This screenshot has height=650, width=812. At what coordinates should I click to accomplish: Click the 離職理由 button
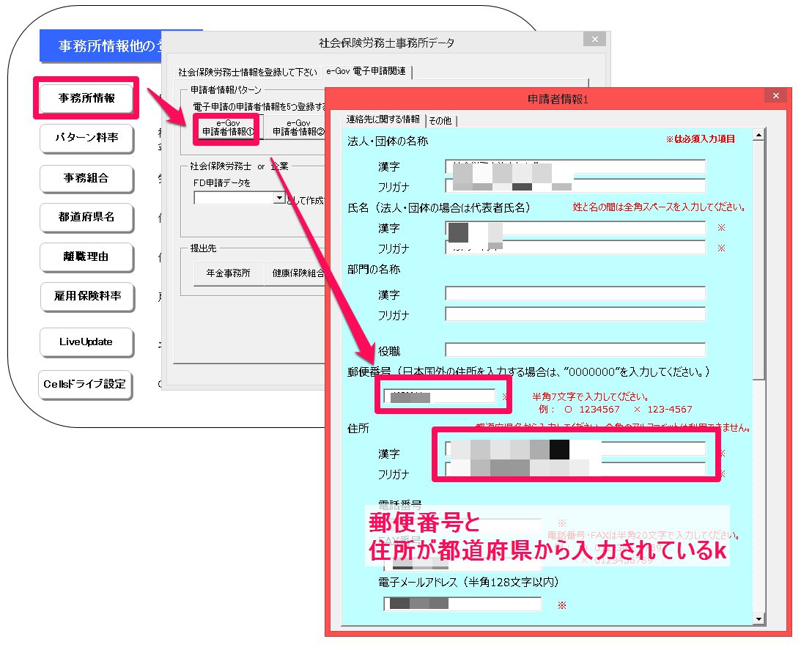click(x=86, y=257)
